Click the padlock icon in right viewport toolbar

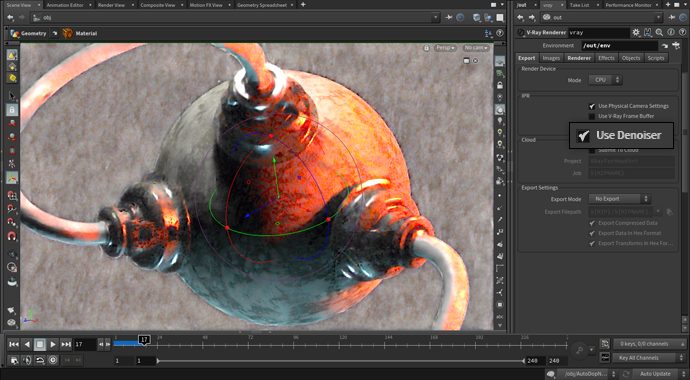point(499,85)
